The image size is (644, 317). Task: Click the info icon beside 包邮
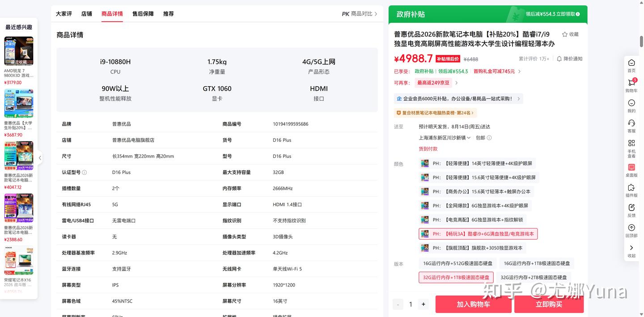pos(489,138)
